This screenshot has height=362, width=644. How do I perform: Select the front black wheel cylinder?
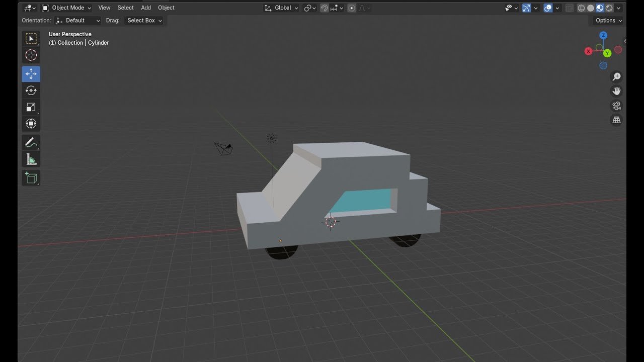(282, 251)
